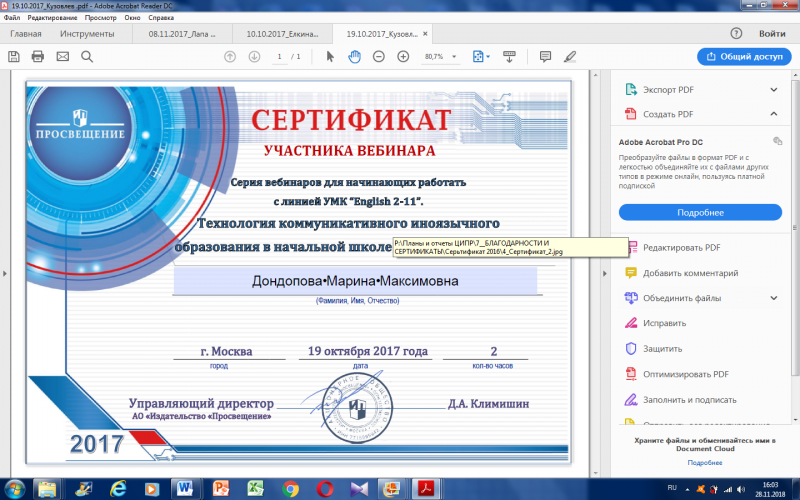800x500 pixels.
Task: Open the Справка menu
Action: (161, 17)
